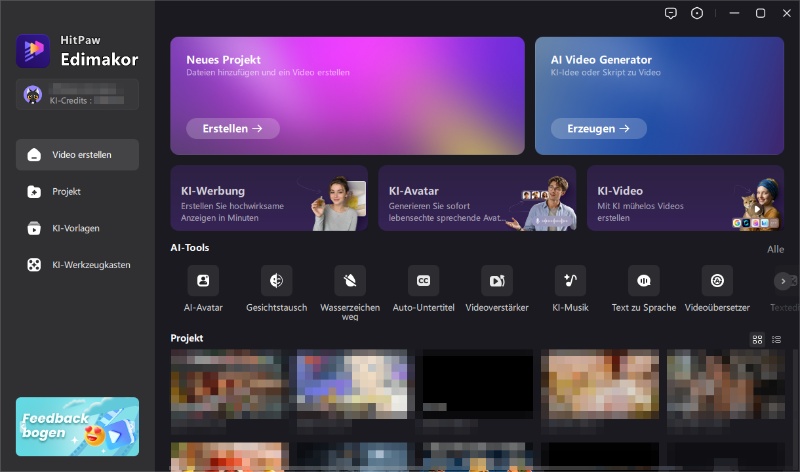Open the Videoverstärker tool icon
This screenshot has width=800, height=472.
coord(497,280)
